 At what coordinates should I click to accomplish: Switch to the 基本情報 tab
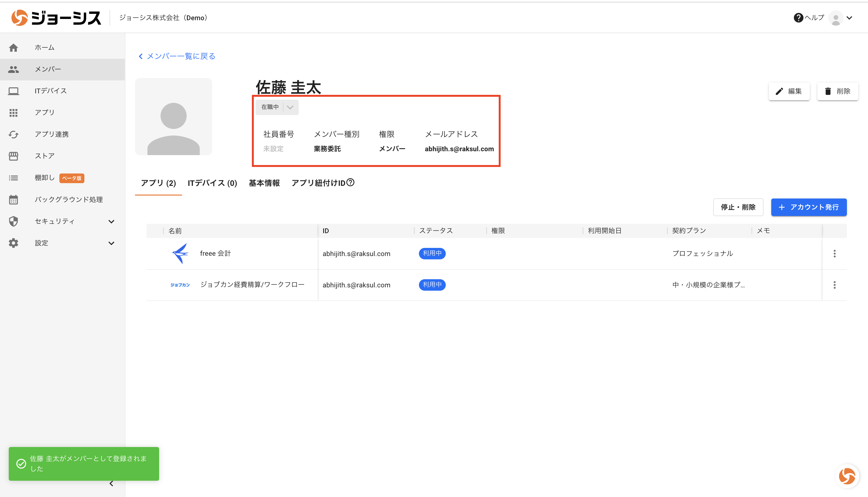(264, 183)
